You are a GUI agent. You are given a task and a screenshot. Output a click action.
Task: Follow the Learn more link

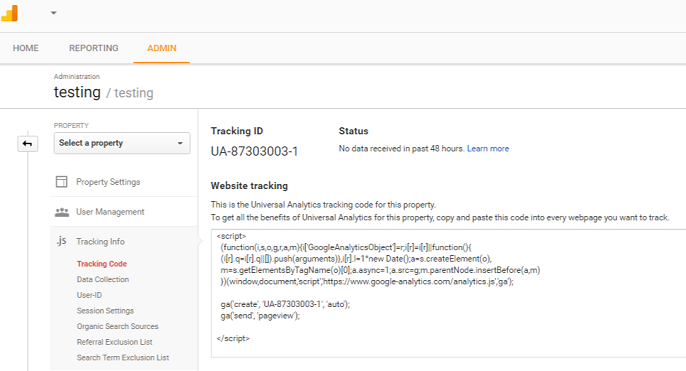(x=488, y=149)
